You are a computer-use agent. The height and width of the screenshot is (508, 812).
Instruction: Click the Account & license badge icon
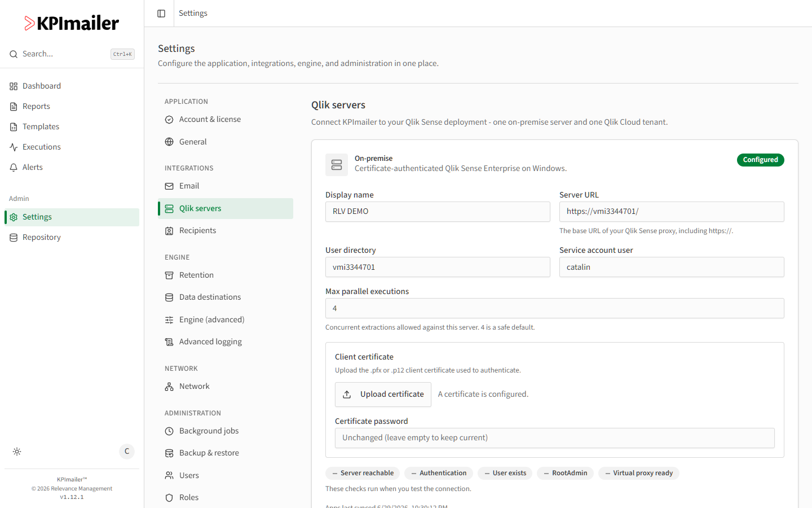[169, 120]
